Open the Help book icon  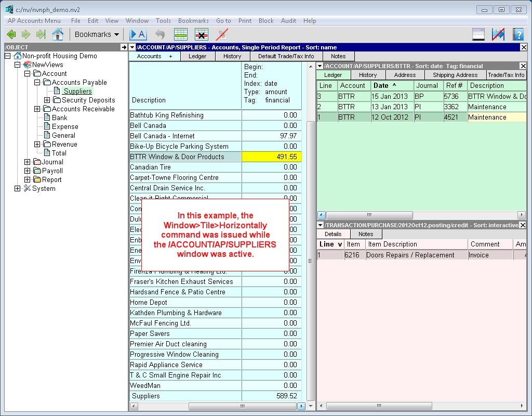tap(517, 34)
